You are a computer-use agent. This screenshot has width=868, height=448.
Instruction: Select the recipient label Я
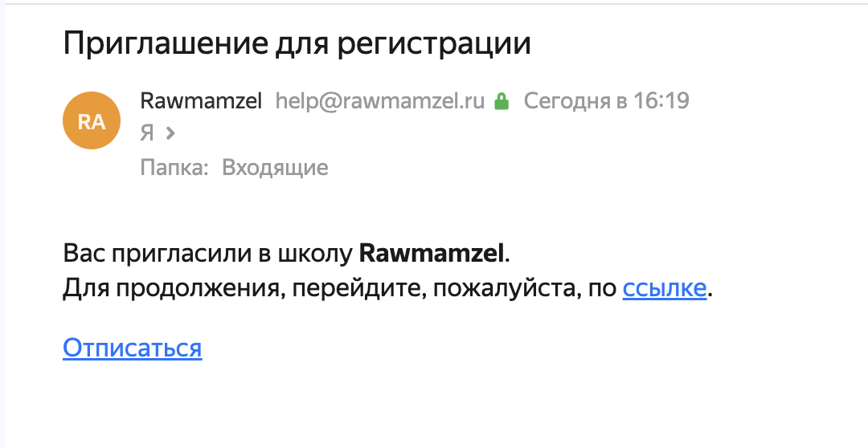(147, 133)
